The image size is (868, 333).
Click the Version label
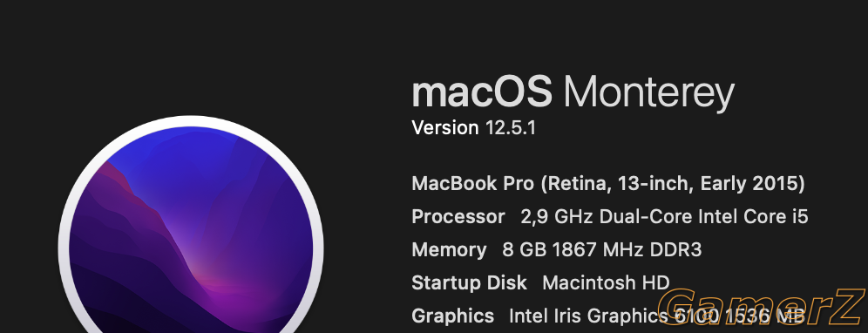[445, 128]
